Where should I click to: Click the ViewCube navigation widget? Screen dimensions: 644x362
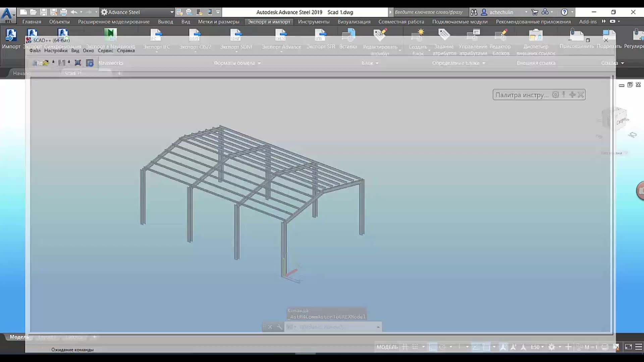click(616, 120)
